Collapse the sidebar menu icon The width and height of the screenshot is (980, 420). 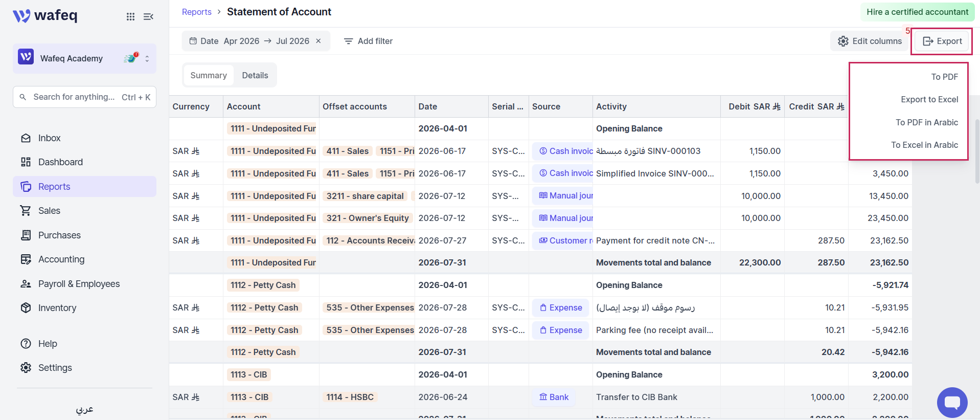tap(148, 16)
